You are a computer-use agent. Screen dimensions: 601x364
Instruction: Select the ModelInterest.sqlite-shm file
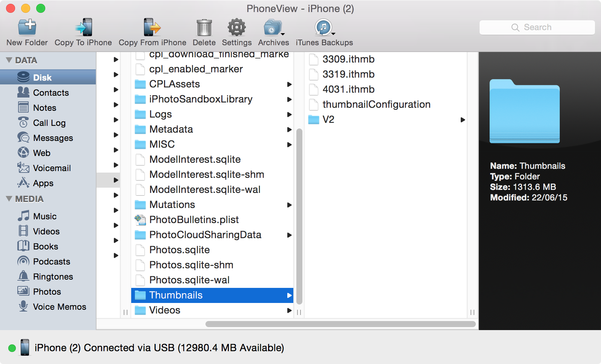[x=212, y=175]
